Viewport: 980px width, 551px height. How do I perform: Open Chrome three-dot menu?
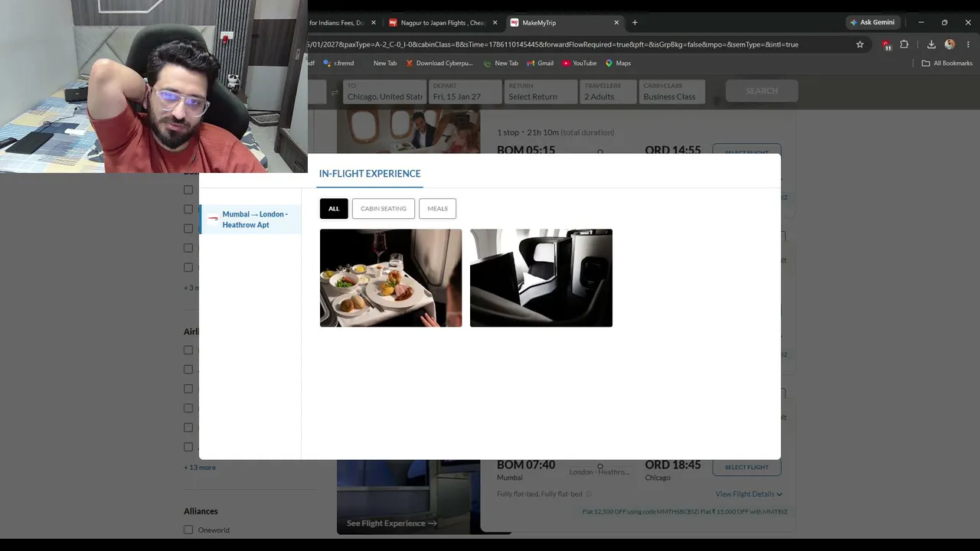(x=969, y=44)
